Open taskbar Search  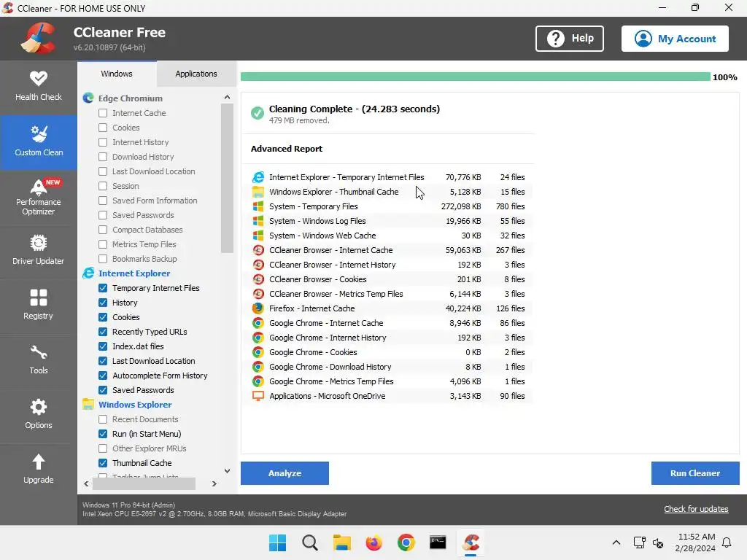click(309, 542)
